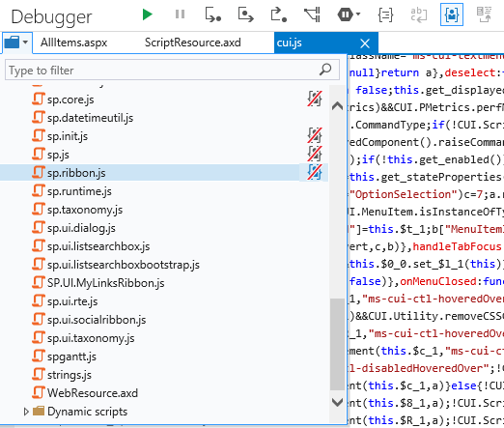Close the cui.js tab
This screenshot has width=504, height=428.
click(365, 43)
